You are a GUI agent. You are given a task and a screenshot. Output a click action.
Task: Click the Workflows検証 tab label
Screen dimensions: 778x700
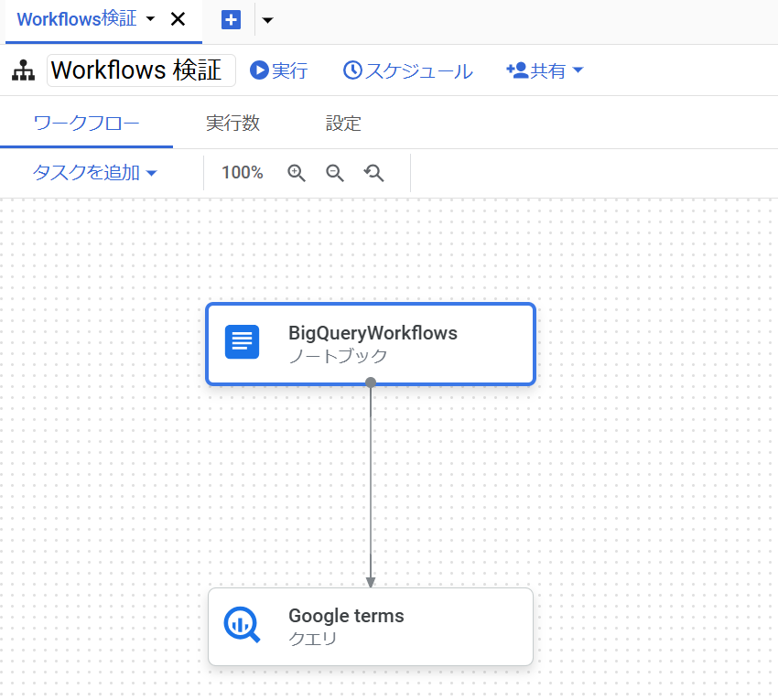pyautogui.click(x=77, y=19)
